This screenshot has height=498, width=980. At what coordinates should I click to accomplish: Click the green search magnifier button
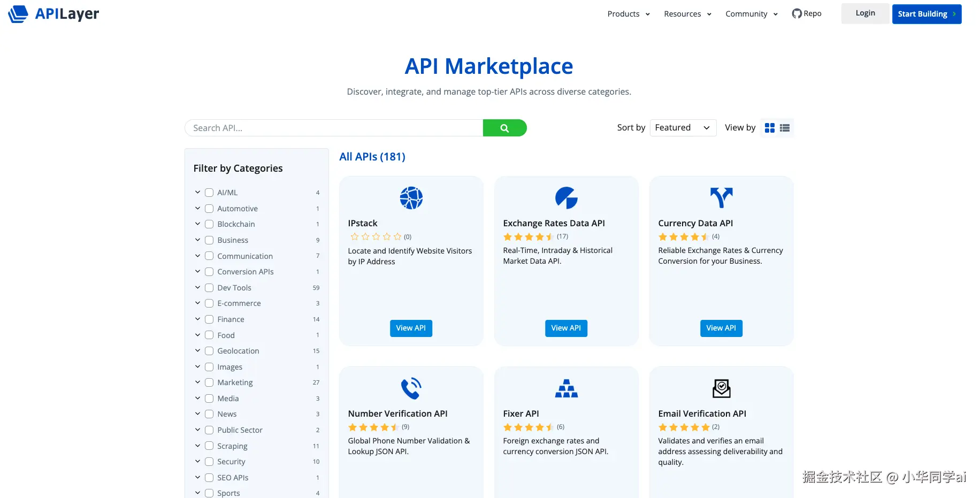(x=504, y=128)
